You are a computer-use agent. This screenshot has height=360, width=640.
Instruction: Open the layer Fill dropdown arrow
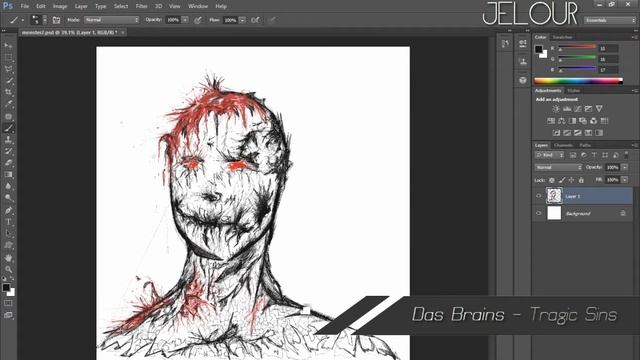[624, 180]
